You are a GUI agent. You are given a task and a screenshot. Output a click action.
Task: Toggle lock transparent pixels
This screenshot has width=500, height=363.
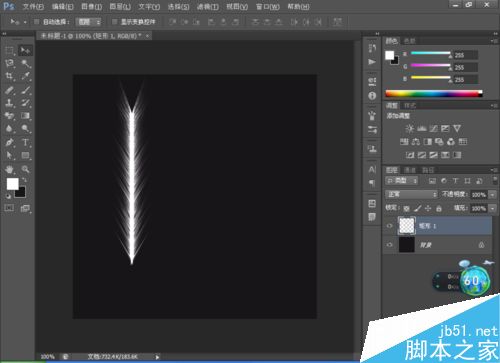click(x=406, y=209)
